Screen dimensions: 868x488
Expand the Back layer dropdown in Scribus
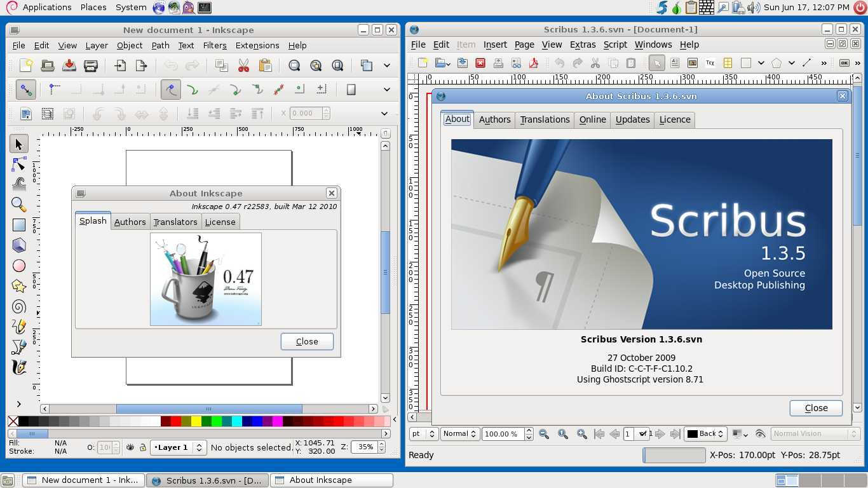[705, 434]
